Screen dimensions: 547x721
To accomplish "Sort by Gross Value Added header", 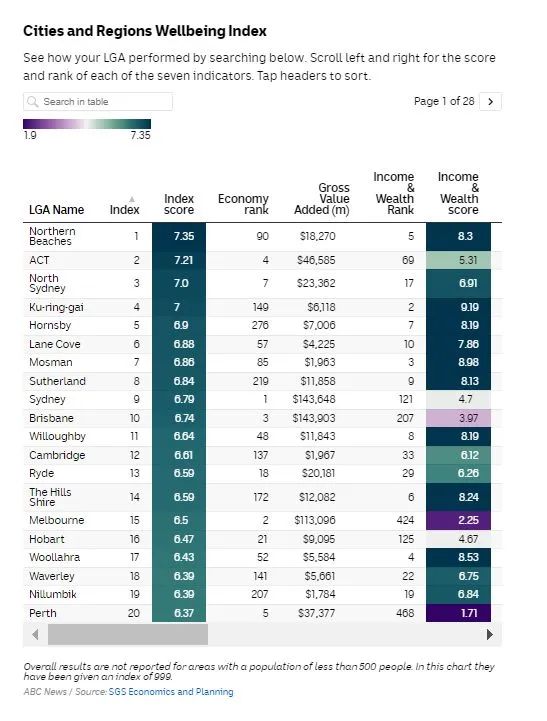I will tap(322, 199).
